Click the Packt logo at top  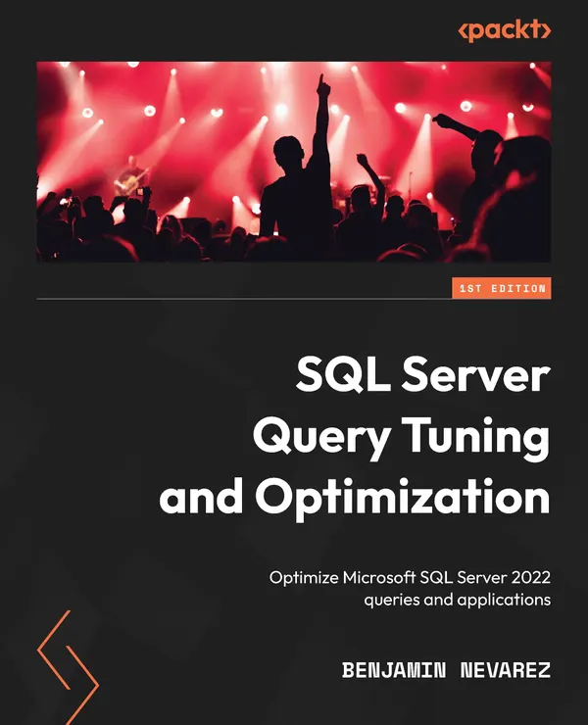(x=505, y=30)
